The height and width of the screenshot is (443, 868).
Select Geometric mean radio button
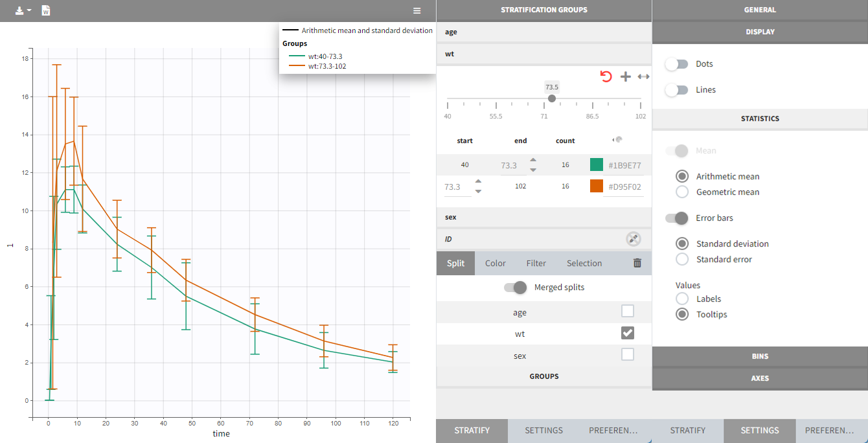tap(682, 192)
